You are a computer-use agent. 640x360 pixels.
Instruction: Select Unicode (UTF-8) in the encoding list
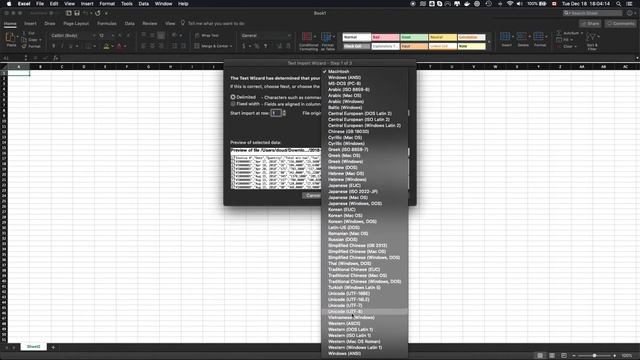click(364, 311)
